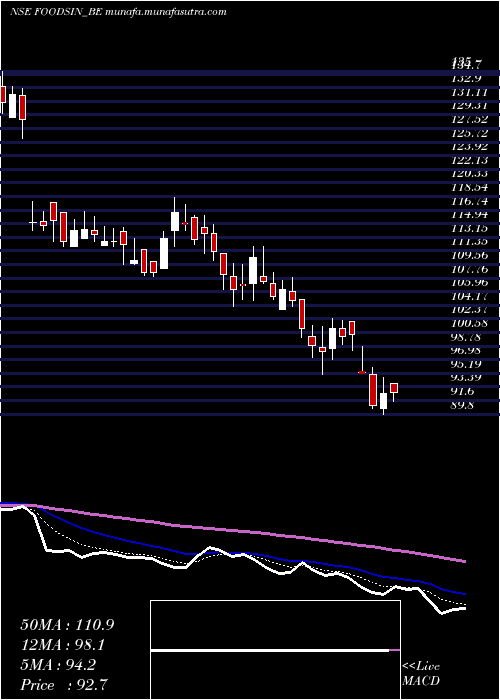Click the 116.74 price axis label
The image size is (500, 700).
[x=470, y=201]
